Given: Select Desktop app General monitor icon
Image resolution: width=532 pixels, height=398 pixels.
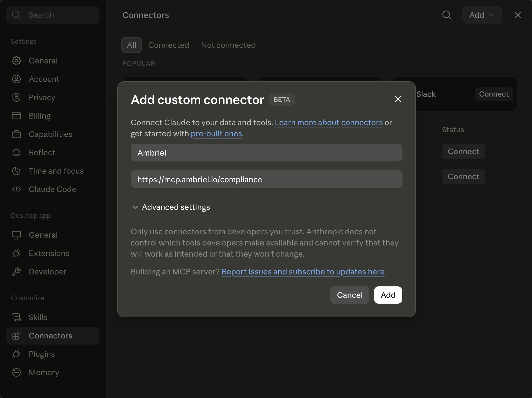Looking at the screenshot, I should [x=16, y=235].
